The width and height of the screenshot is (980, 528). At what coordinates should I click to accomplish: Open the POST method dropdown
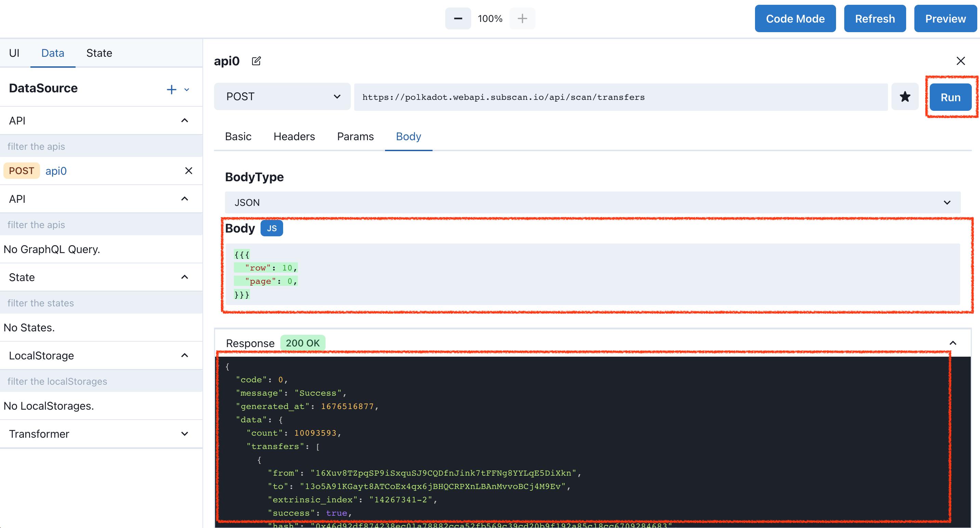tap(282, 97)
